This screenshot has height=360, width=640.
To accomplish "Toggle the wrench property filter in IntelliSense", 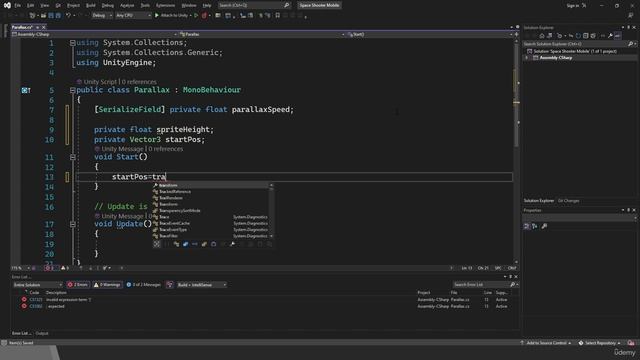I will 232,244.
